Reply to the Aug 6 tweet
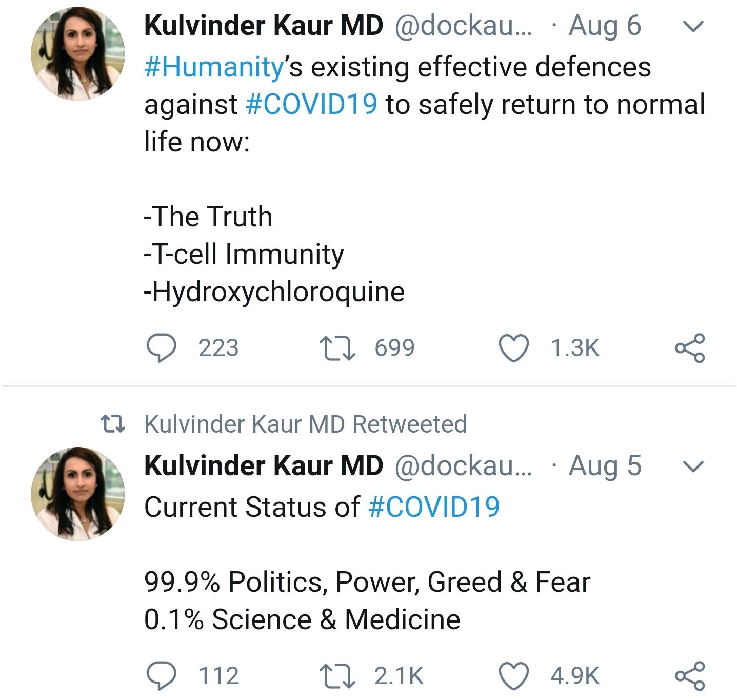Image resolution: width=737 pixels, height=700 pixels. point(162,348)
